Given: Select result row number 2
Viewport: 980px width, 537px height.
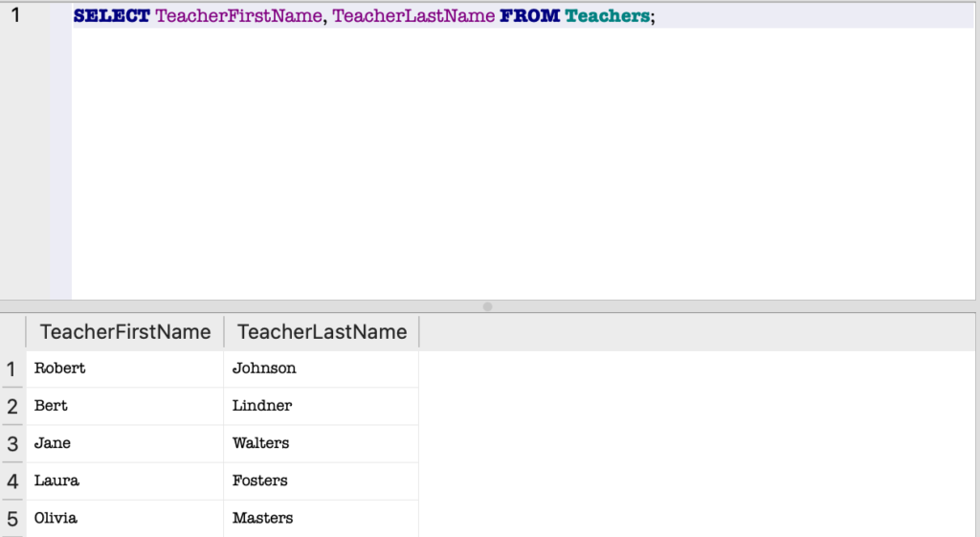Looking at the screenshot, I should (x=12, y=406).
